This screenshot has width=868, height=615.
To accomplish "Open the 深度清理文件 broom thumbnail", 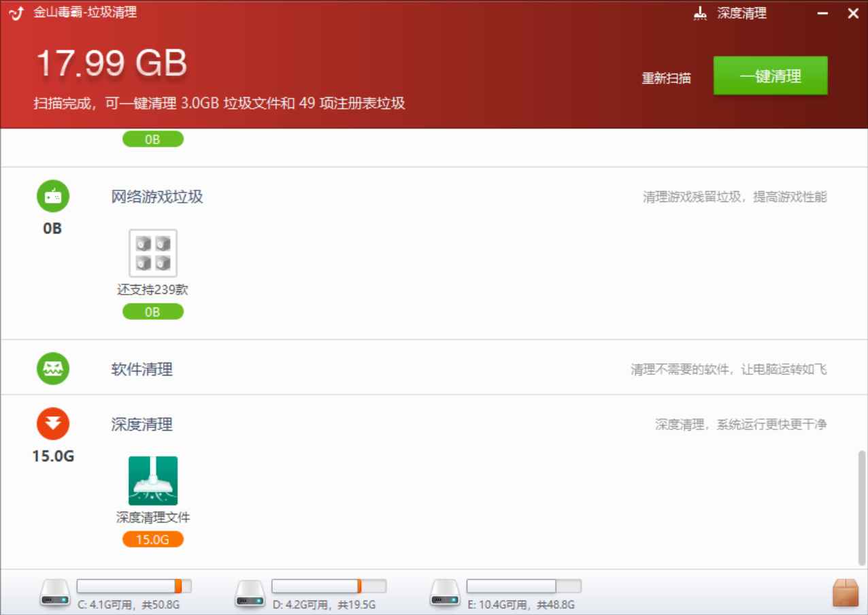I will 152,480.
